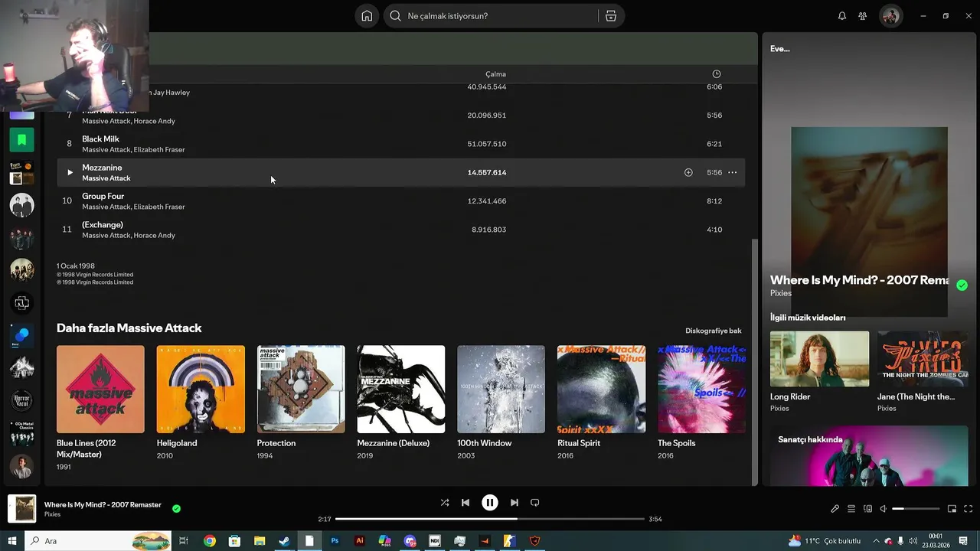Toggle fullscreen view
The image size is (980, 551).
(969, 509)
